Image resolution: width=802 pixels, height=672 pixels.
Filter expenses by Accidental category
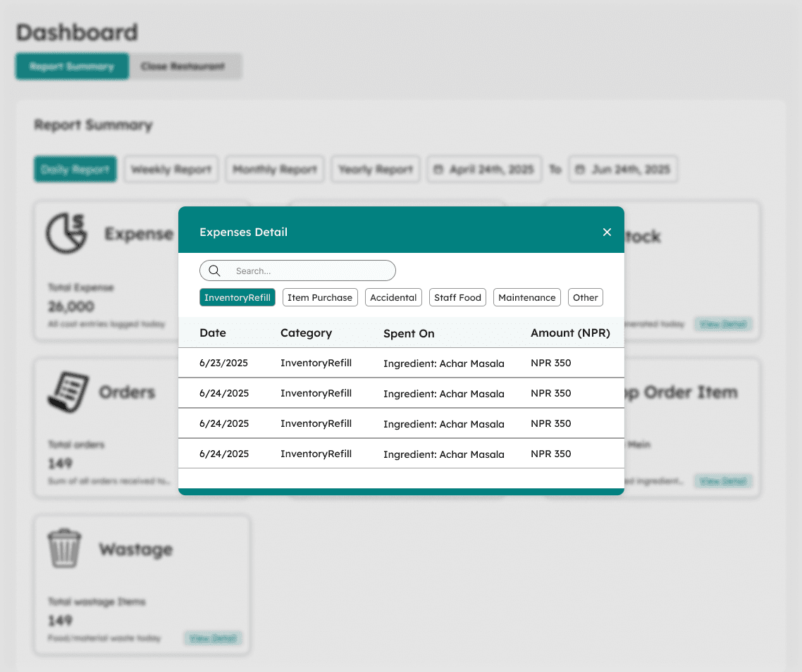393,298
